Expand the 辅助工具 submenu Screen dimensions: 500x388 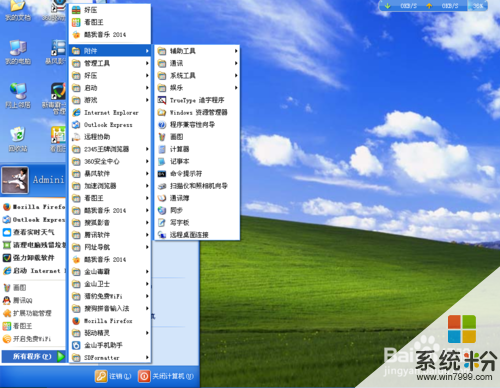pos(197,51)
